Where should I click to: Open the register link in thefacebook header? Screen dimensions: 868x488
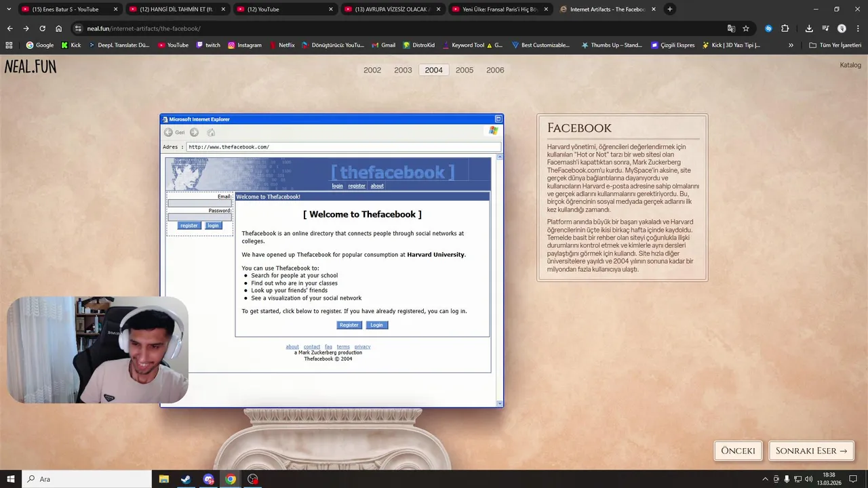357,186
